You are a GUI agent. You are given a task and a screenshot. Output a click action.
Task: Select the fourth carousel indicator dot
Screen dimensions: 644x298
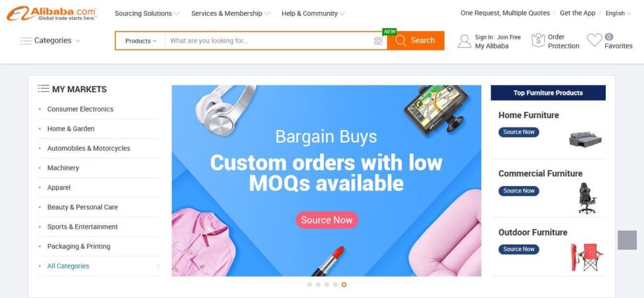(335, 284)
